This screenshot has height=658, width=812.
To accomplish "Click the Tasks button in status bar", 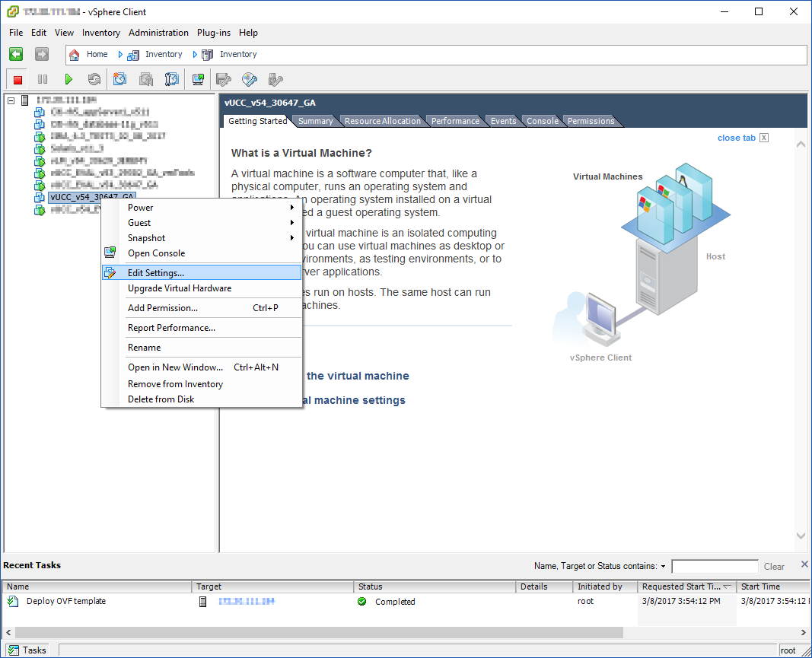I will pos(27,650).
